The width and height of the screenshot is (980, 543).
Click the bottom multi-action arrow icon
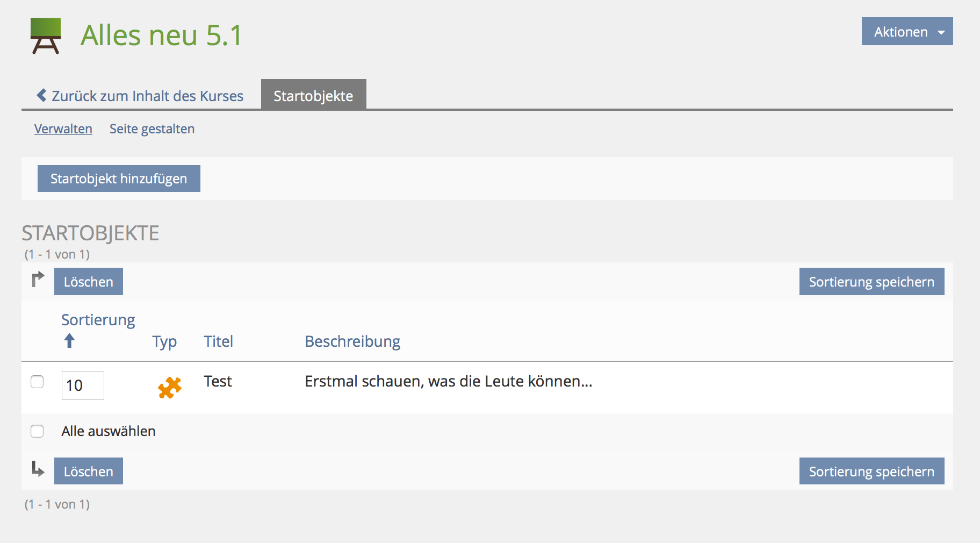pos(38,469)
